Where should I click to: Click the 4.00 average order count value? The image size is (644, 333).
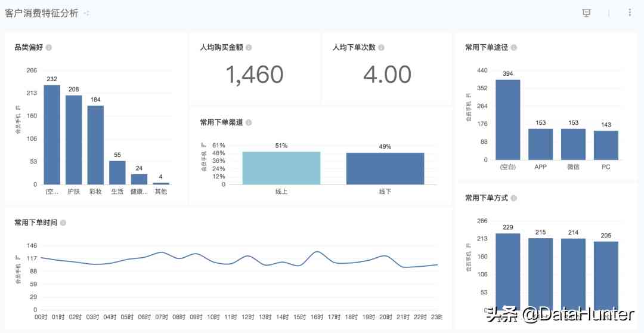387,75
